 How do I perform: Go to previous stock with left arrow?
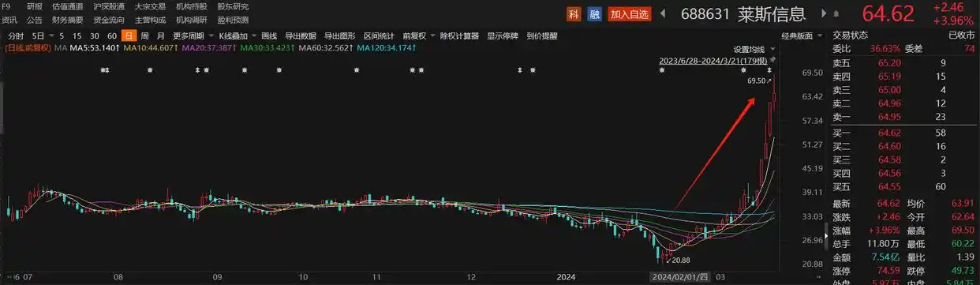click(x=662, y=13)
